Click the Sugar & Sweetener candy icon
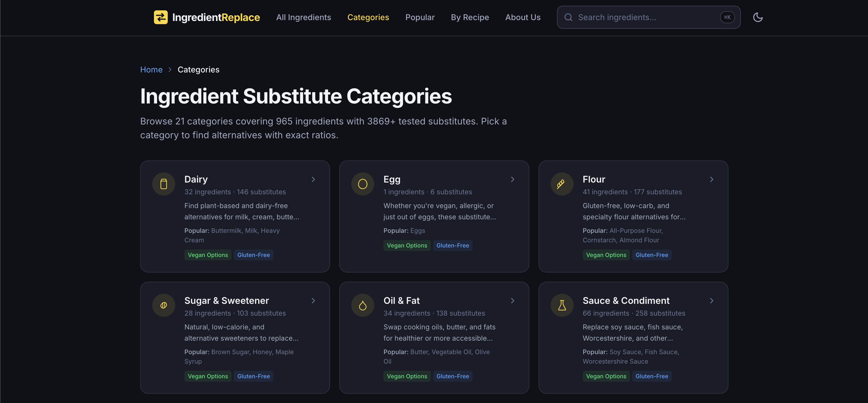This screenshot has width=868, height=403. [164, 306]
